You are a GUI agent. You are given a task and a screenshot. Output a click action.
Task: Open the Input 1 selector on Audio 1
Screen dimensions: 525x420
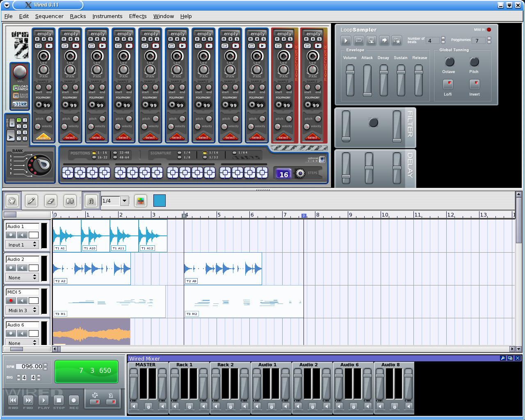(x=22, y=244)
